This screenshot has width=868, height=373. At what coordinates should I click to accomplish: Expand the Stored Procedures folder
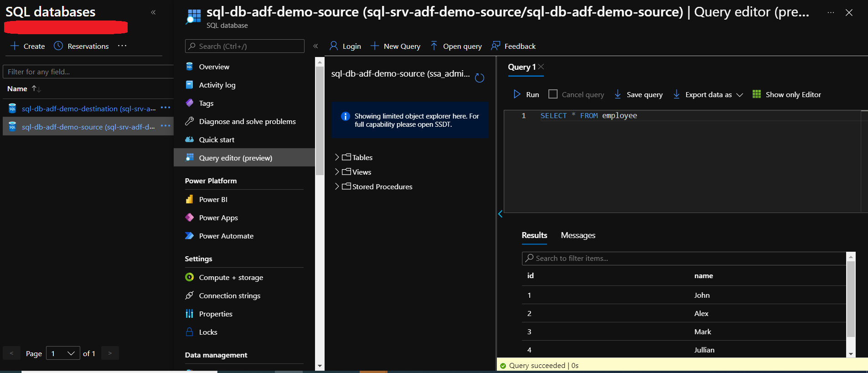coord(337,186)
